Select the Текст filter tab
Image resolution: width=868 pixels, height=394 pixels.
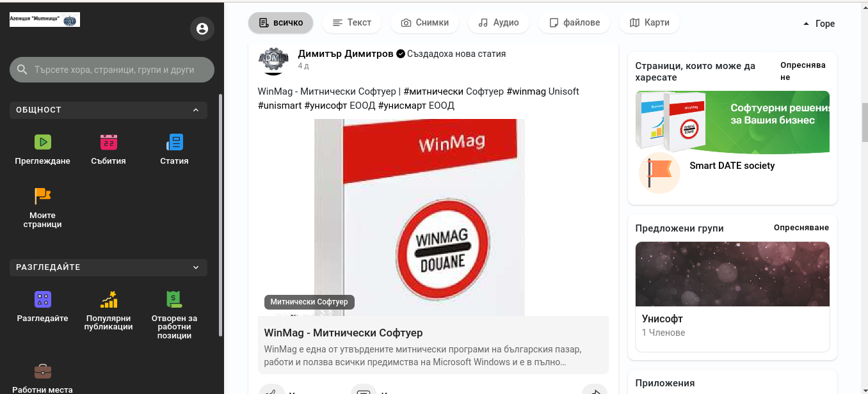[352, 22]
